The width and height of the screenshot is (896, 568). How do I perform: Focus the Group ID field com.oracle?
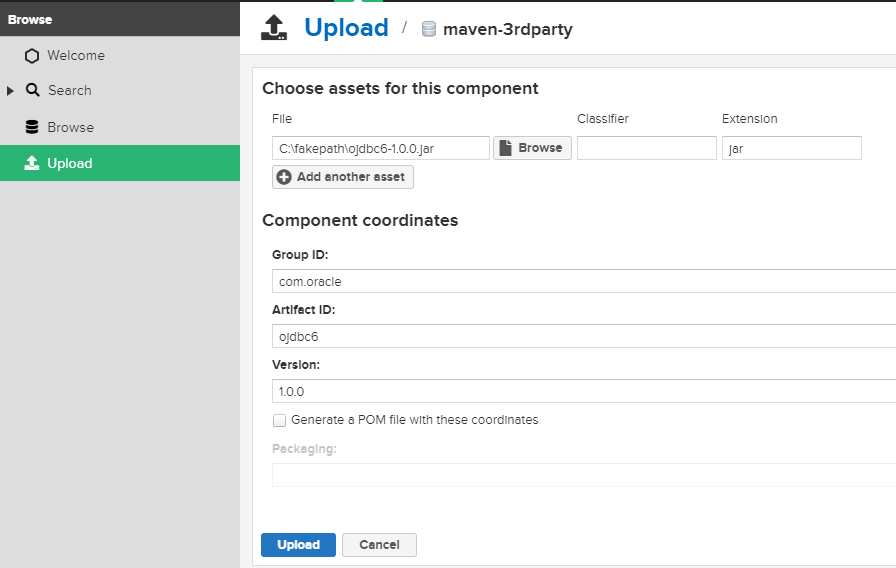point(584,281)
